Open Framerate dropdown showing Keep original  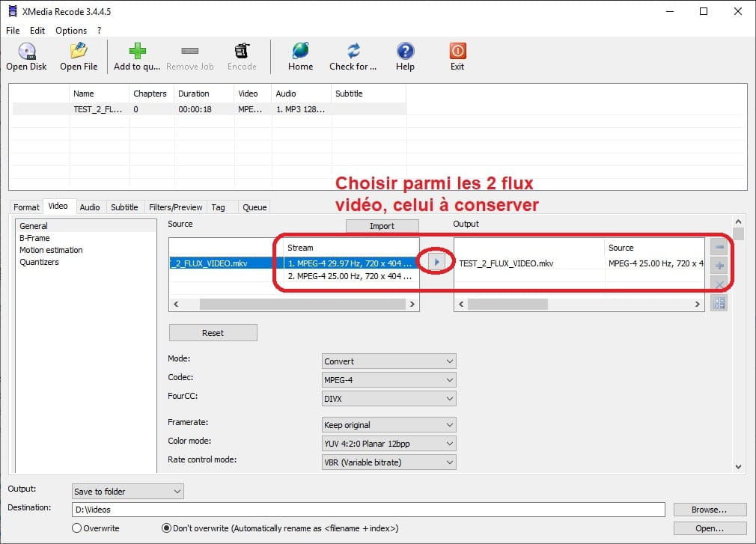point(388,425)
